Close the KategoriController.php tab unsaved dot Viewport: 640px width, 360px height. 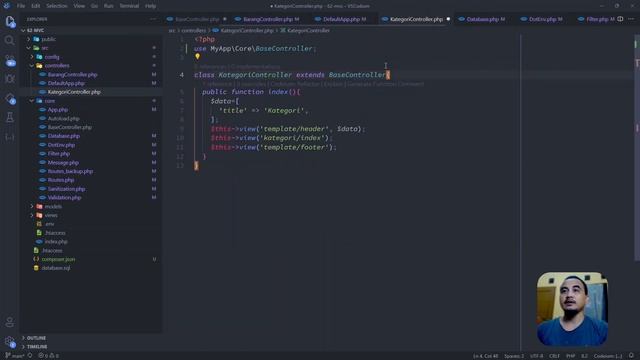point(448,19)
